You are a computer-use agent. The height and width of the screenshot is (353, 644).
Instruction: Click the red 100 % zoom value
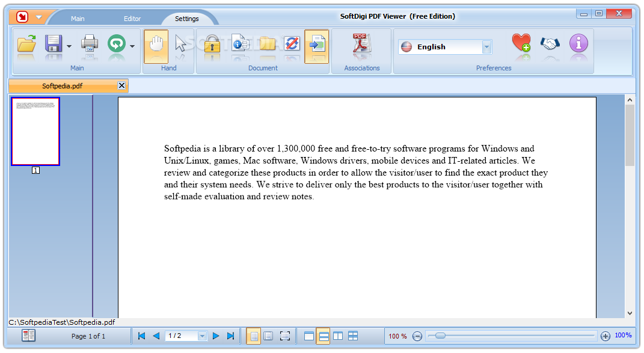coord(397,336)
